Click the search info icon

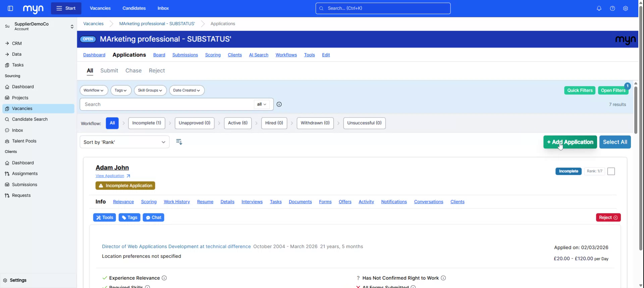click(x=279, y=104)
